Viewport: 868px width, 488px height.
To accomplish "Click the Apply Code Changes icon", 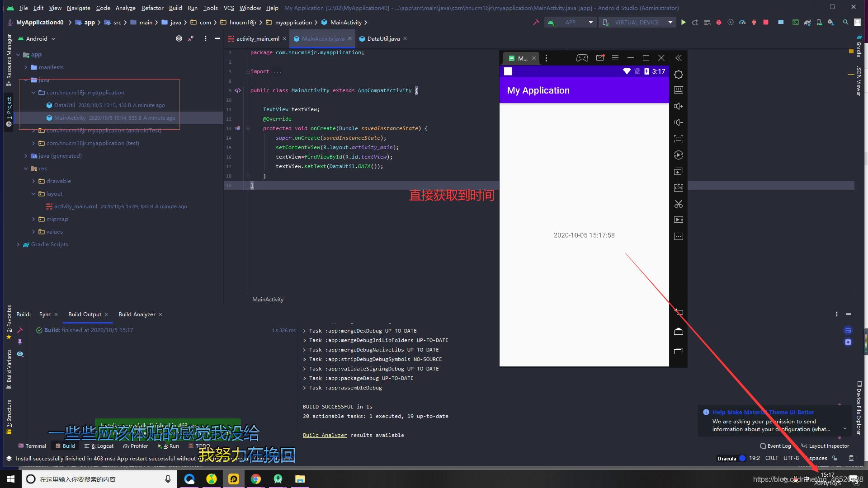I will pos(707,22).
